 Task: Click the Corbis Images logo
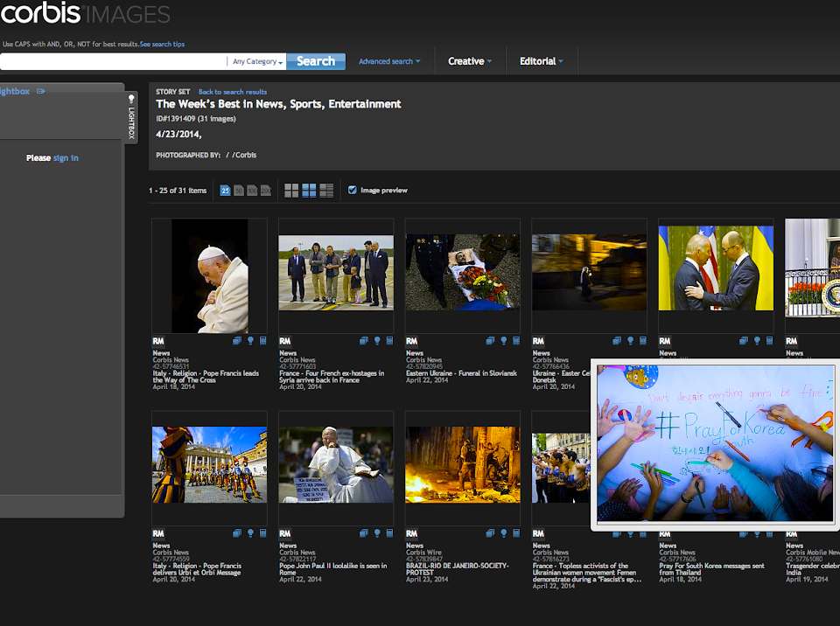[85, 13]
